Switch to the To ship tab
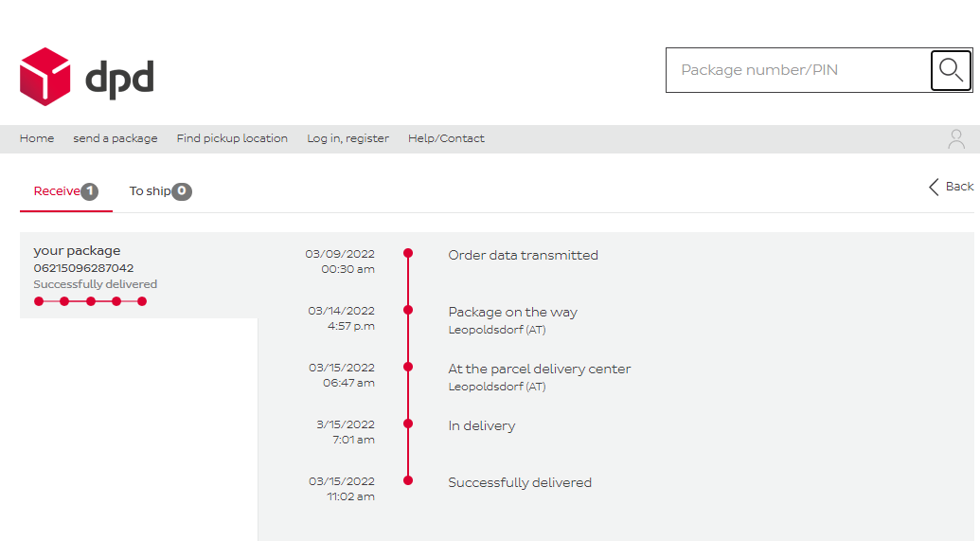This screenshot has height=541, width=980. pyautogui.click(x=150, y=191)
